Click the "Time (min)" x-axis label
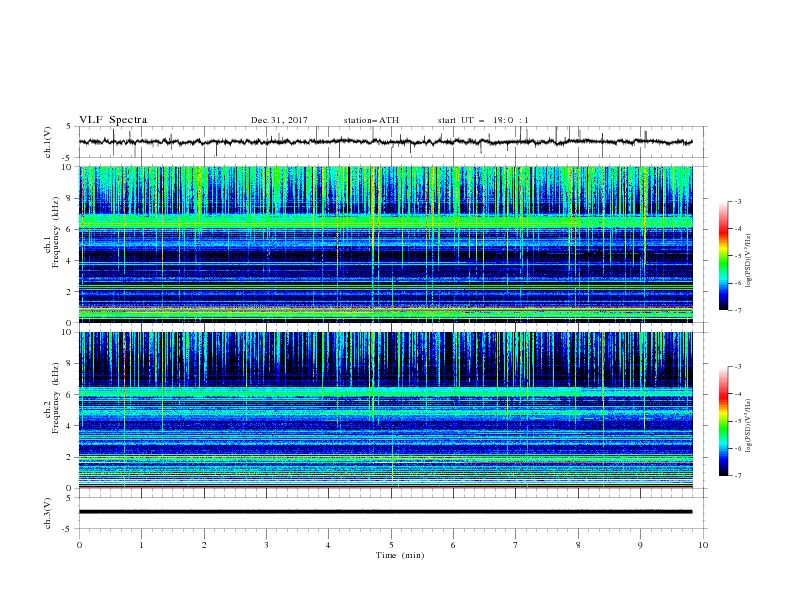Screen dimensions: 792x612 [x=400, y=555]
